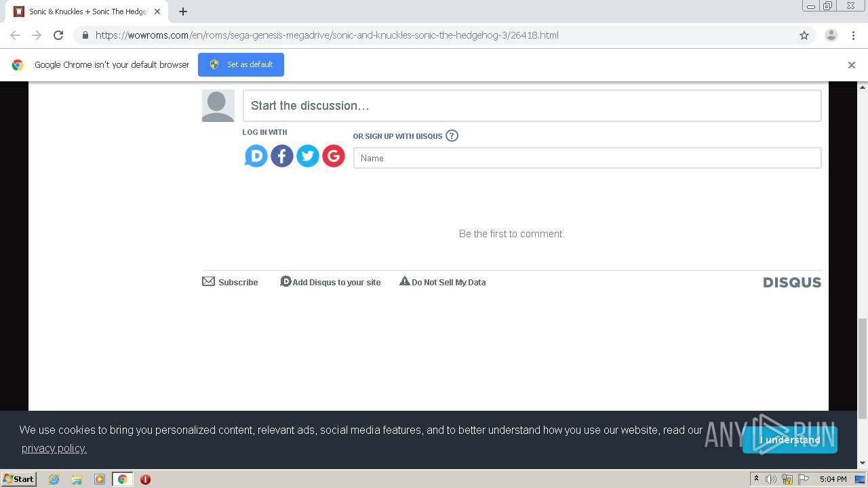Focus the Start the discussion field
Image resolution: width=868 pixels, height=488 pixels.
(532, 106)
